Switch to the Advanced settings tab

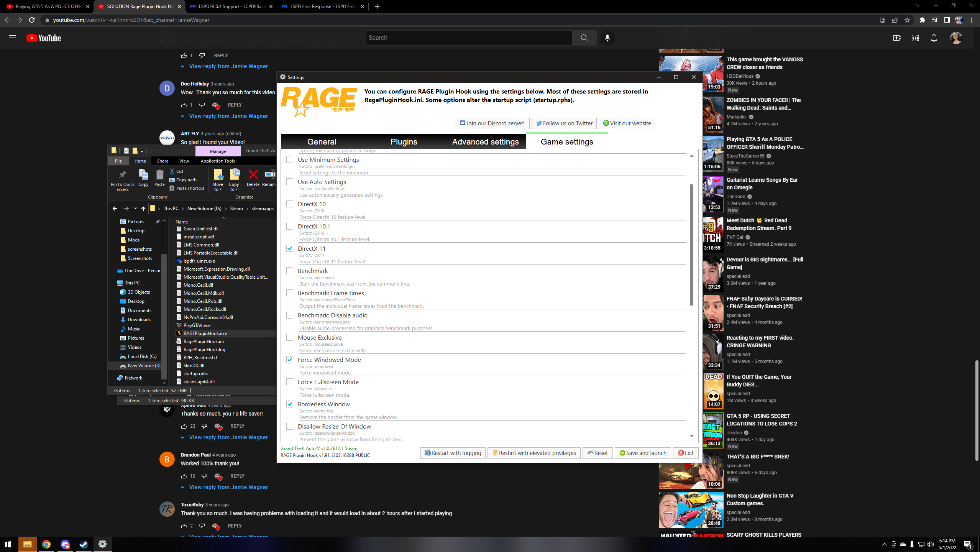pyautogui.click(x=485, y=142)
